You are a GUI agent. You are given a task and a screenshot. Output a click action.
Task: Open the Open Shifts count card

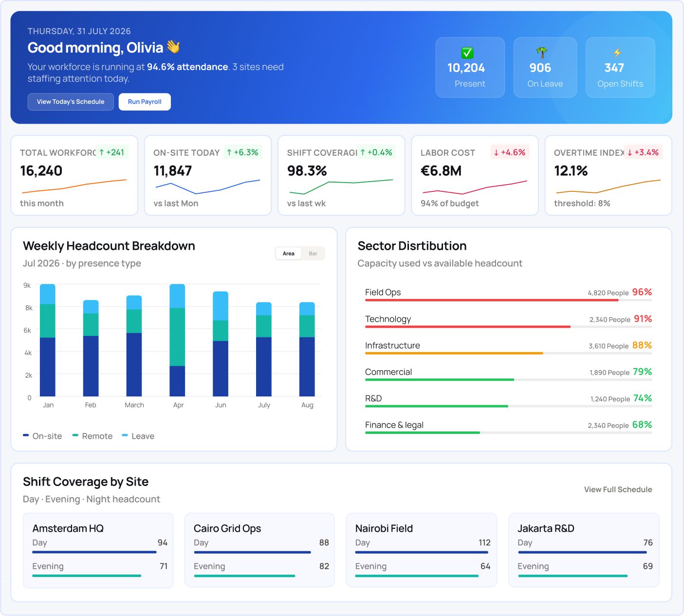tap(620, 67)
